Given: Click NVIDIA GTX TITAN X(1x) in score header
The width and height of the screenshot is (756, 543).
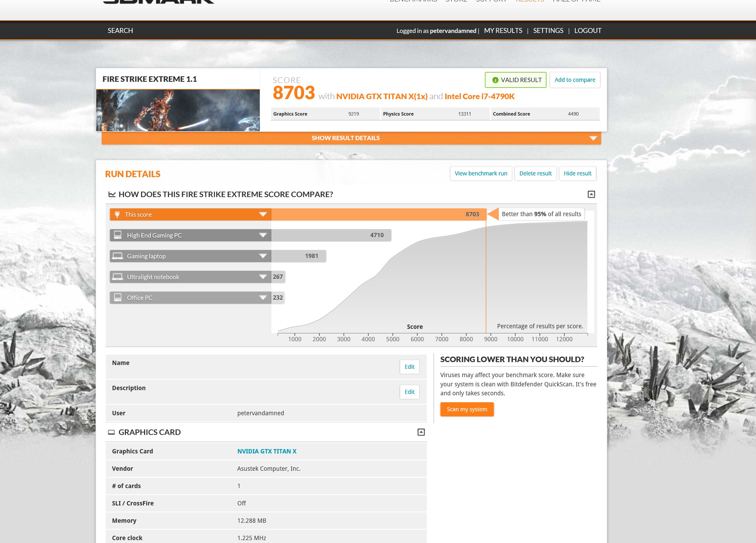Looking at the screenshot, I should pos(382,97).
